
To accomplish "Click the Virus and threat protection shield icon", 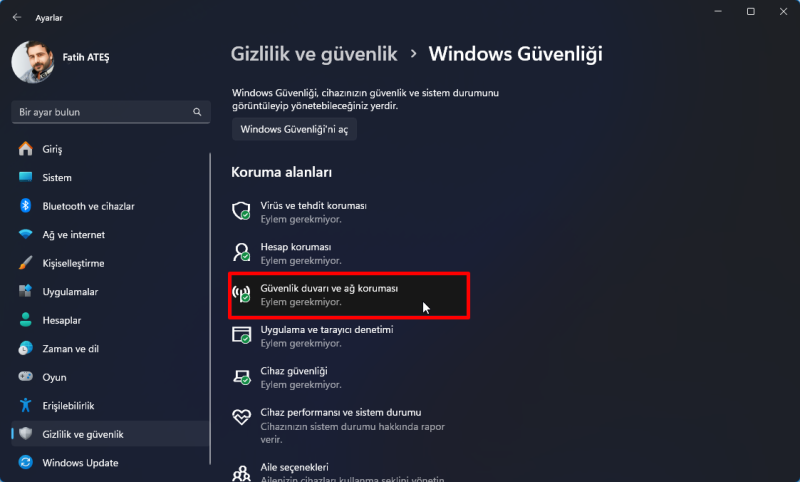I will click(241, 211).
